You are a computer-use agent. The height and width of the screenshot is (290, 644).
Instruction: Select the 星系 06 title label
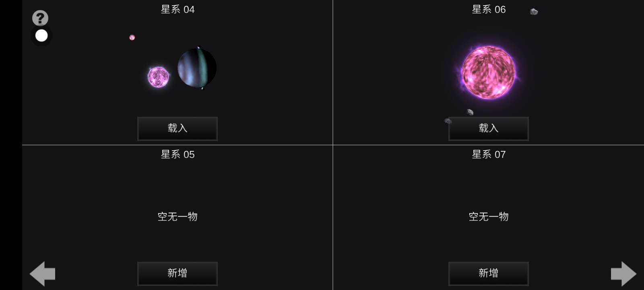coord(489,9)
